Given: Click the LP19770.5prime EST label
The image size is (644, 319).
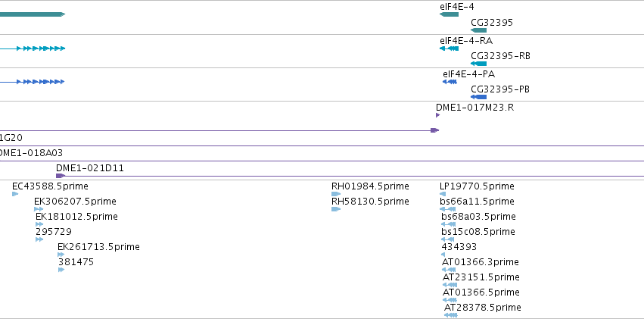Looking at the screenshot, I should click(x=477, y=186).
